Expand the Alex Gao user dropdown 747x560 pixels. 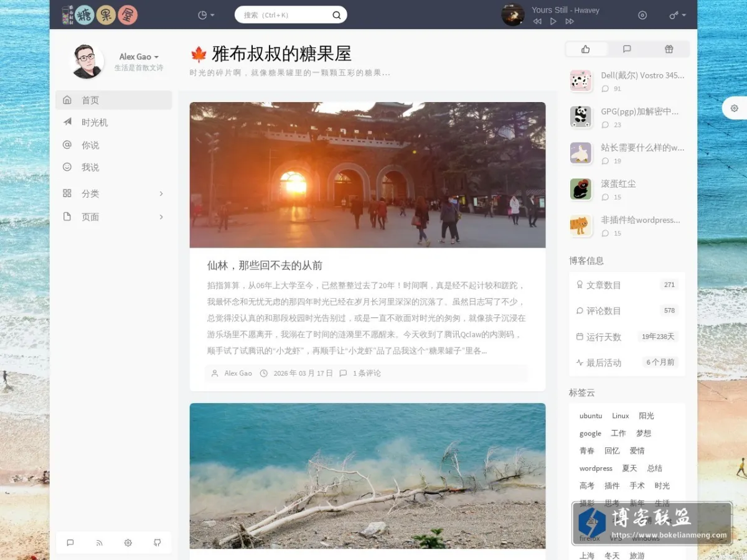[139, 57]
